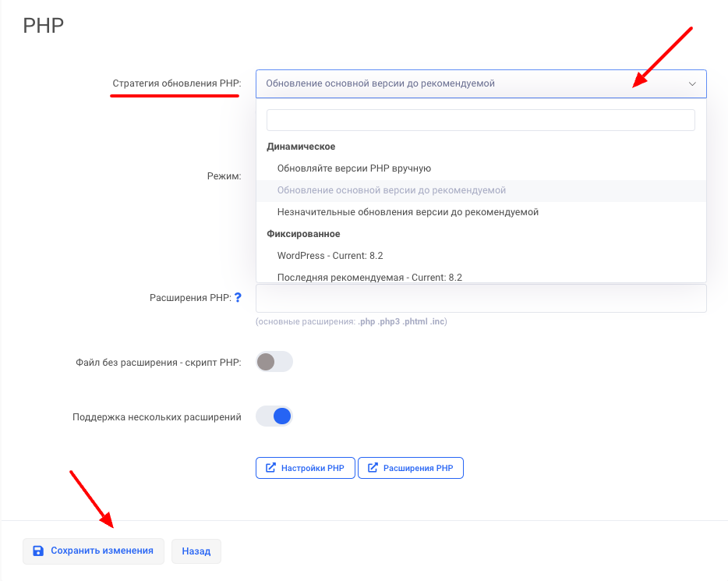This screenshot has height=581, width=728.
Task: Click the Динамическое group header in dropdown
Action: [301, 147]
